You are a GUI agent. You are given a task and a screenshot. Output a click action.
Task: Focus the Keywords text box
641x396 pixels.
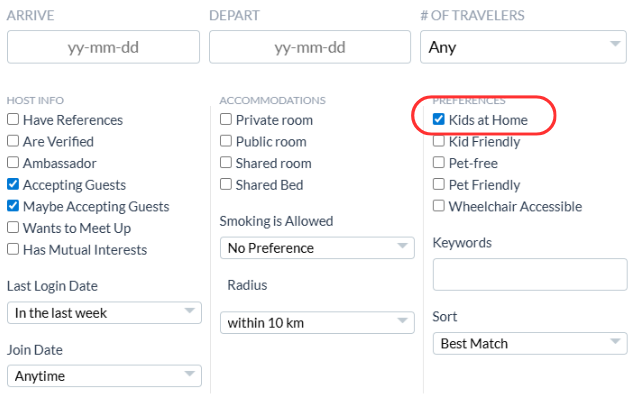tap(530, 275)
